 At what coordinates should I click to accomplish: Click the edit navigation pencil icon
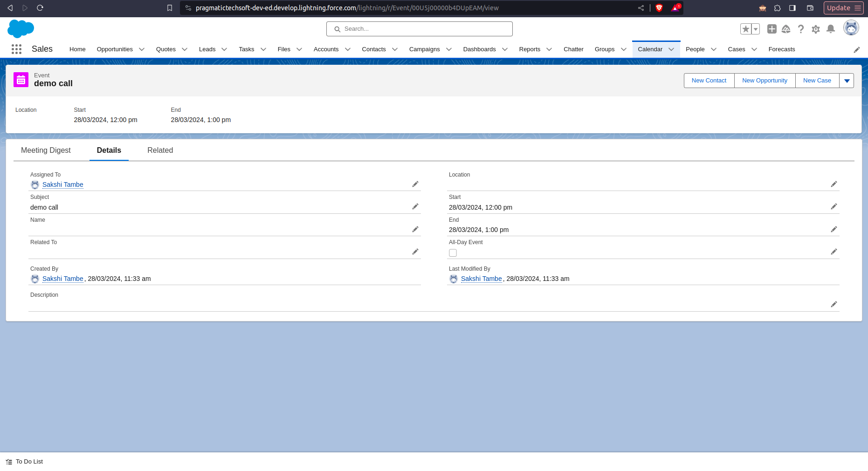pos(857,49)
